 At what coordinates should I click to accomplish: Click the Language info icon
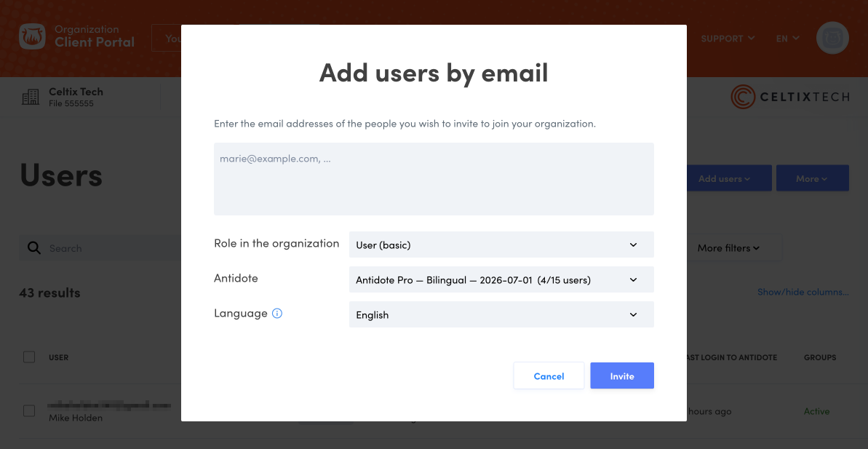click(x=277, y=314)
